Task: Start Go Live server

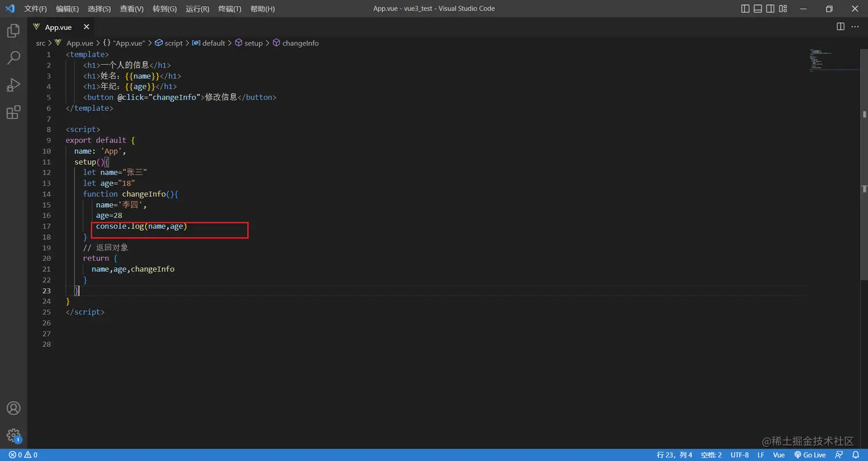Action: (809, 455)
